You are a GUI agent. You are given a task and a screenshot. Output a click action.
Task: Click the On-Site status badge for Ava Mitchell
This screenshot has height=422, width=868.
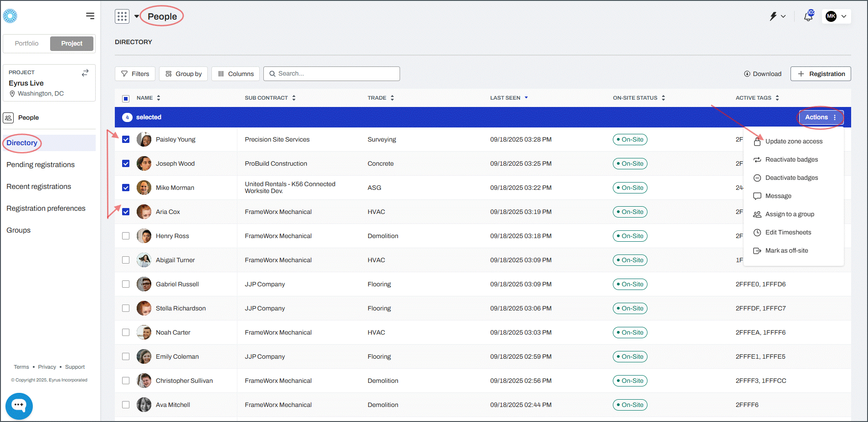coord(630,405)
